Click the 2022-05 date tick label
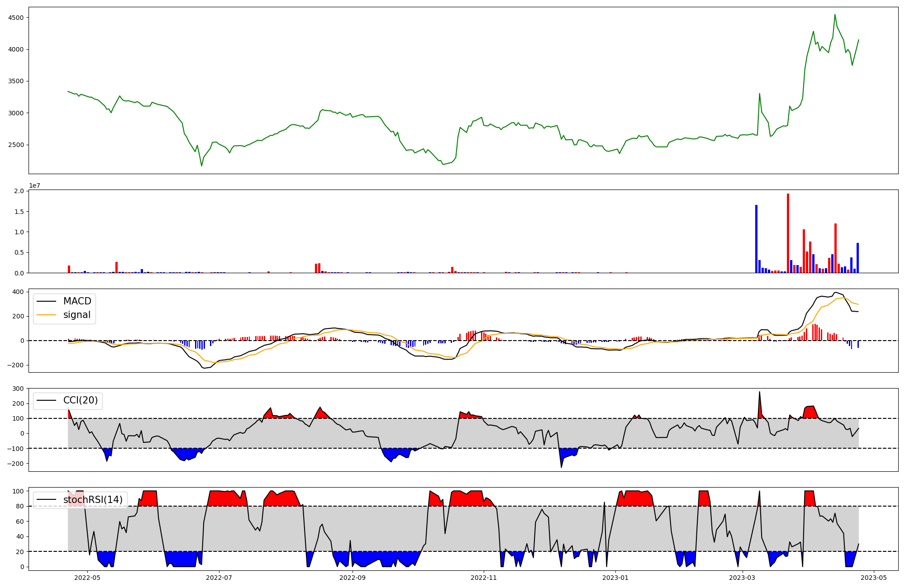 [87, 578]
